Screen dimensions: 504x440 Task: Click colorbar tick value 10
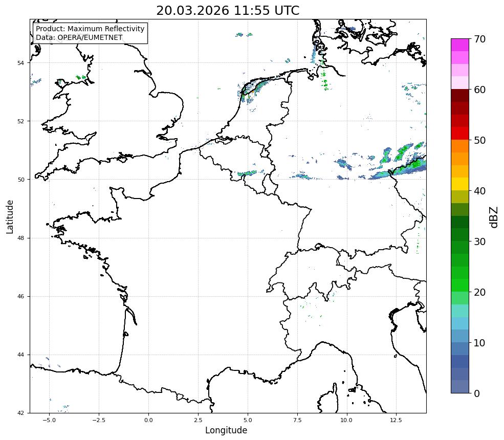(x=479, y=343)
